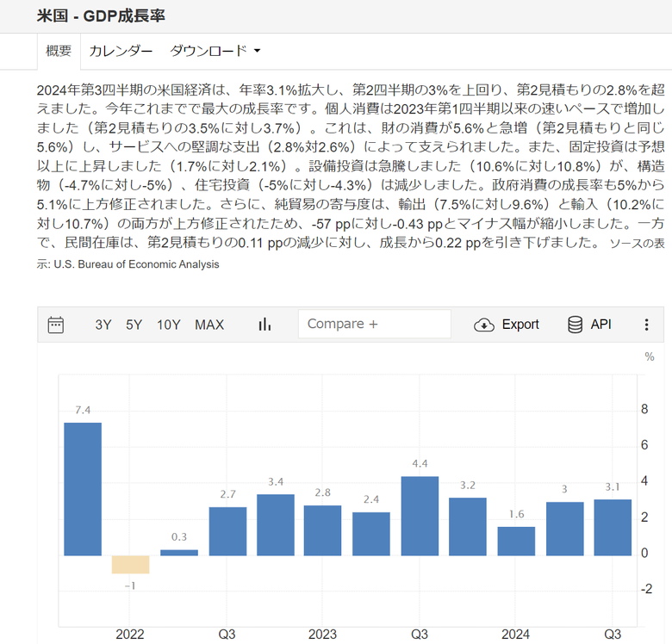Click the 1.6 bar in chart

click(x=516, y=542)
